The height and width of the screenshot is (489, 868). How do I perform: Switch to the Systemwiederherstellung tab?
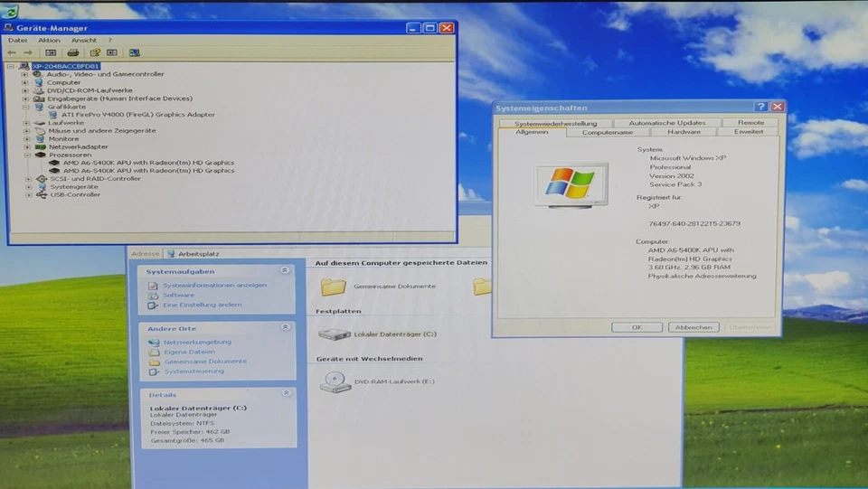(555, 123)
